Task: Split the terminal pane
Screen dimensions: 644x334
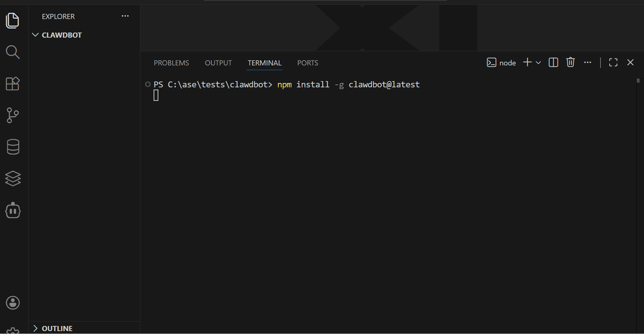Action: coord(553,62)
